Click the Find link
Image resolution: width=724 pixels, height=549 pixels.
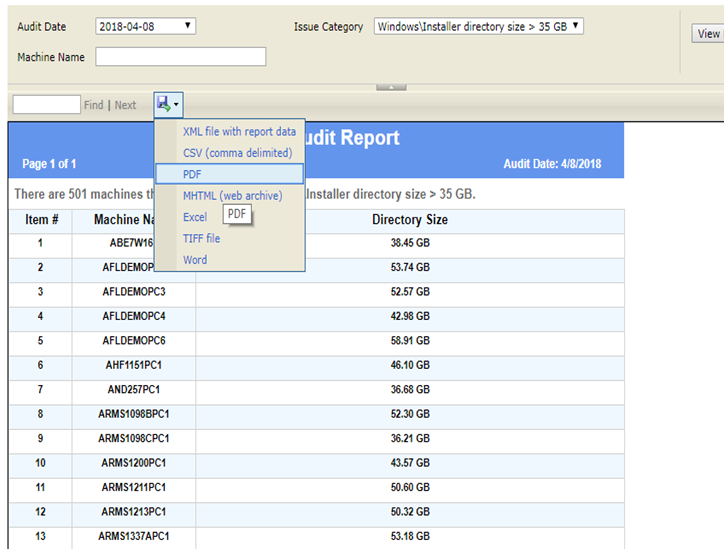(94, 105)
